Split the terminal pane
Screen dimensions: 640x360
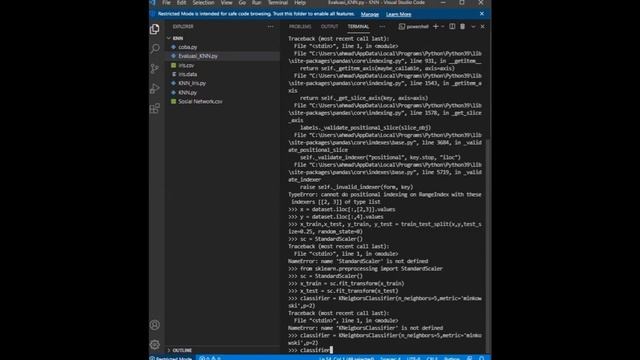(452, 27)
